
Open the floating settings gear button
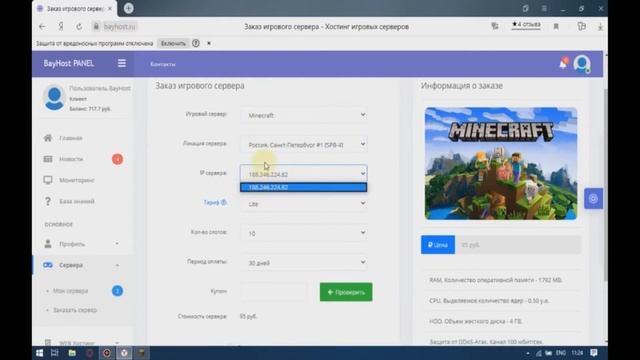593,198
